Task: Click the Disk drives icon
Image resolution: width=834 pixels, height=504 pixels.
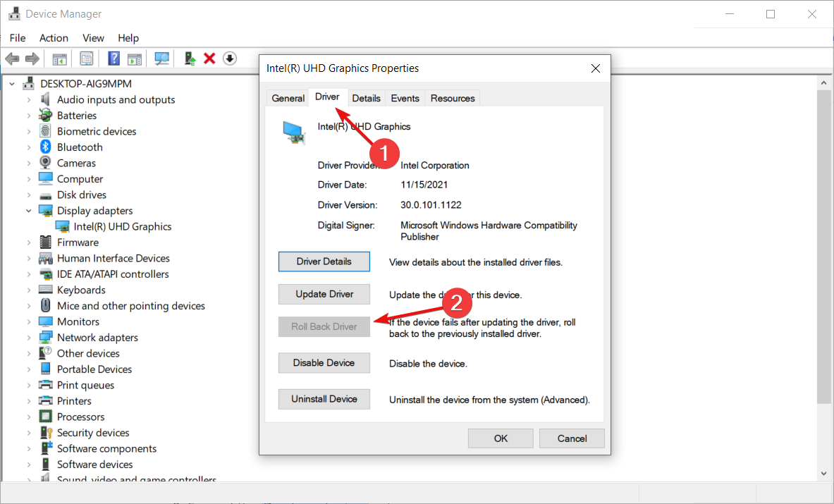Action: 46,195
